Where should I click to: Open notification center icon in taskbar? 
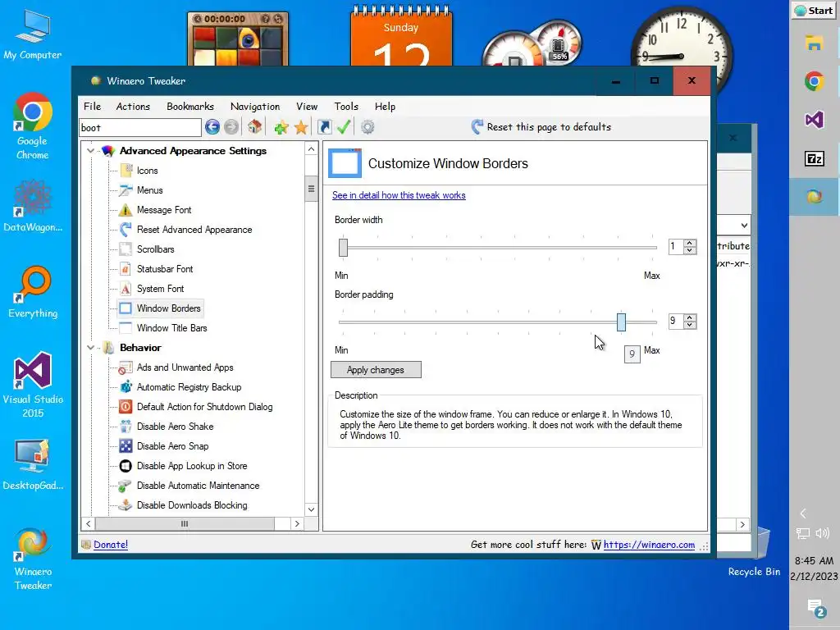click(816, 608)
